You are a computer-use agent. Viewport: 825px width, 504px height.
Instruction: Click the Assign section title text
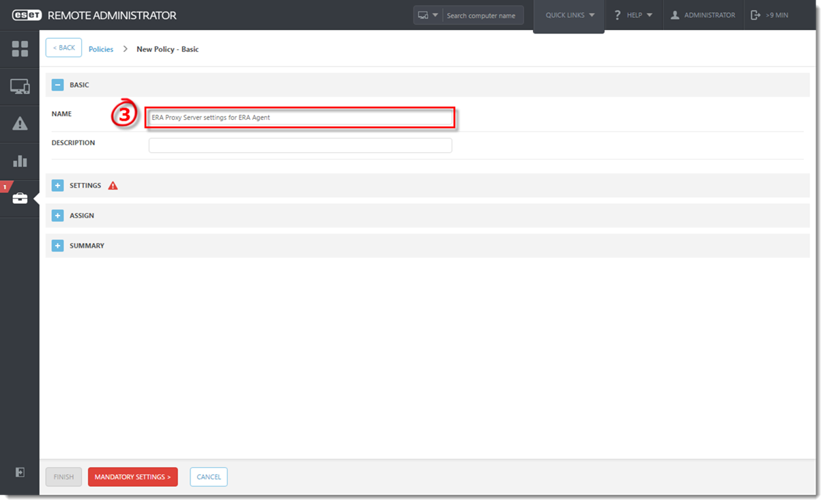tap(82, 216)
